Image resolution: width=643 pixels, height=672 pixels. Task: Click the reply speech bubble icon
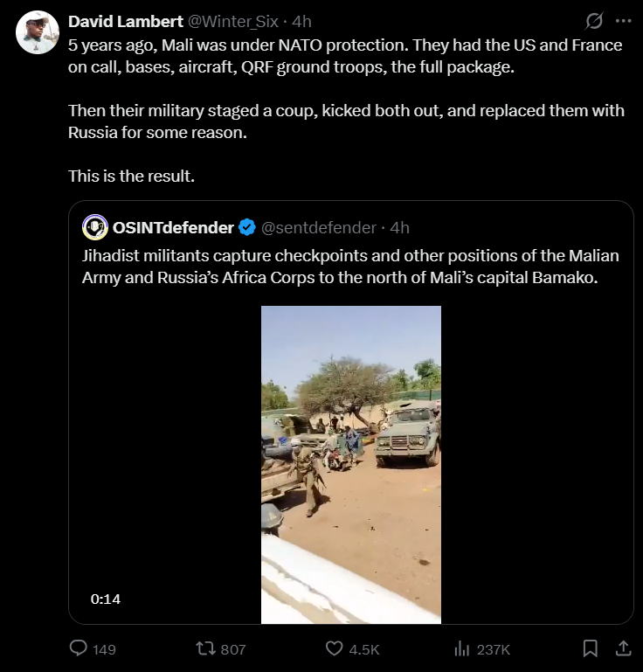79,648
